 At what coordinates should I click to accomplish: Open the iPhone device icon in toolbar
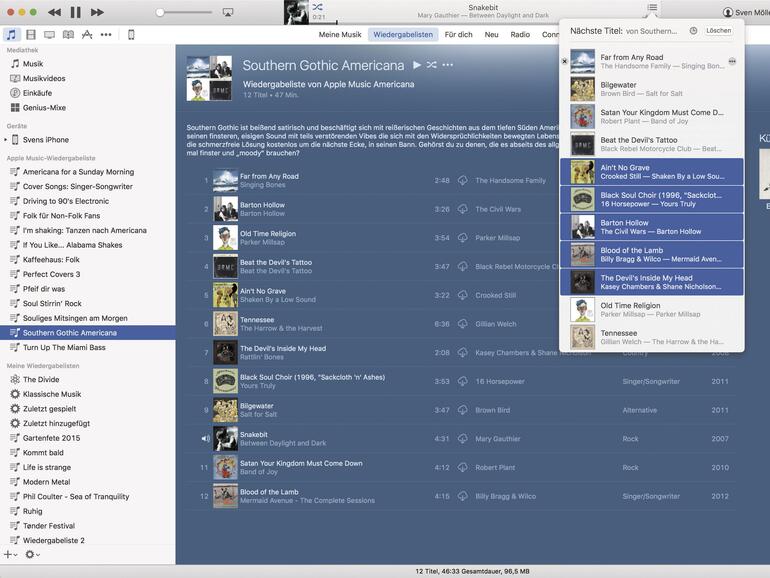click(131, 35)
